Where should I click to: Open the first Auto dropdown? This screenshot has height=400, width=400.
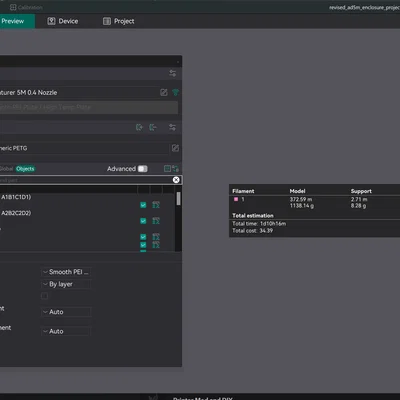click(66, 312)
